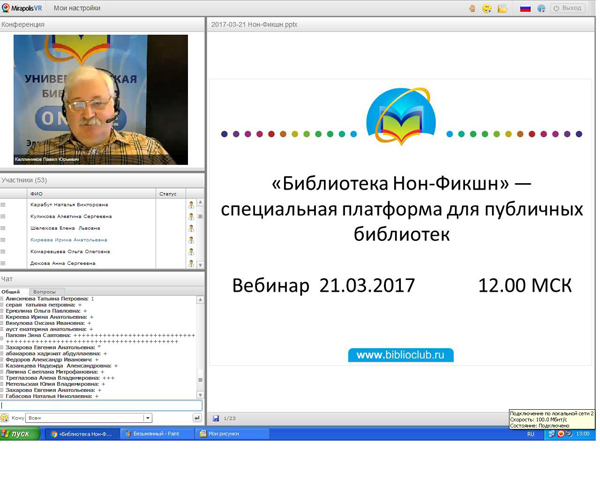The width and height of the screenshot is (600, 480).
Task: Switch to the Вопросы chat tab
Action: [x=44, y=292]
